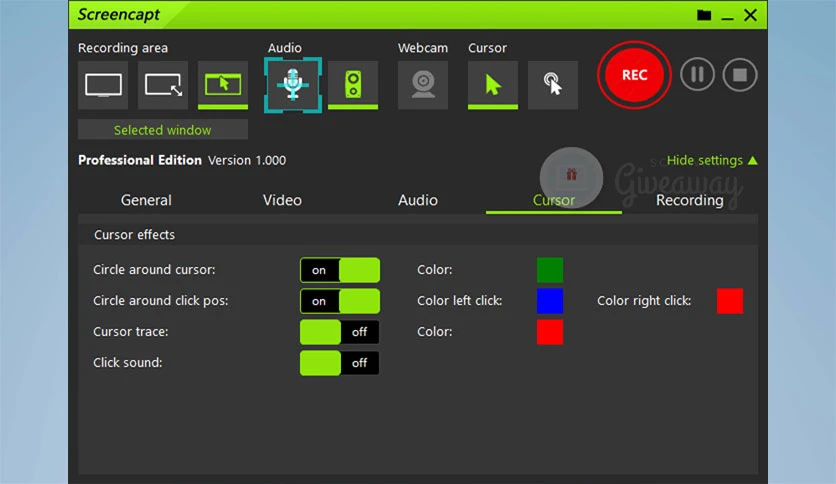
Task: Toggle system speaker audio recording
Action: click(x=353, y=85)
